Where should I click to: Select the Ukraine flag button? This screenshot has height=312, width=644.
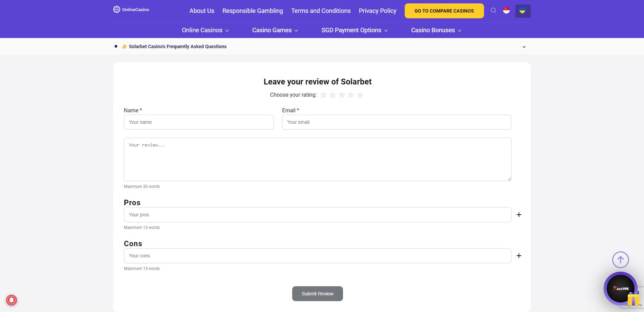coord(523,11)
